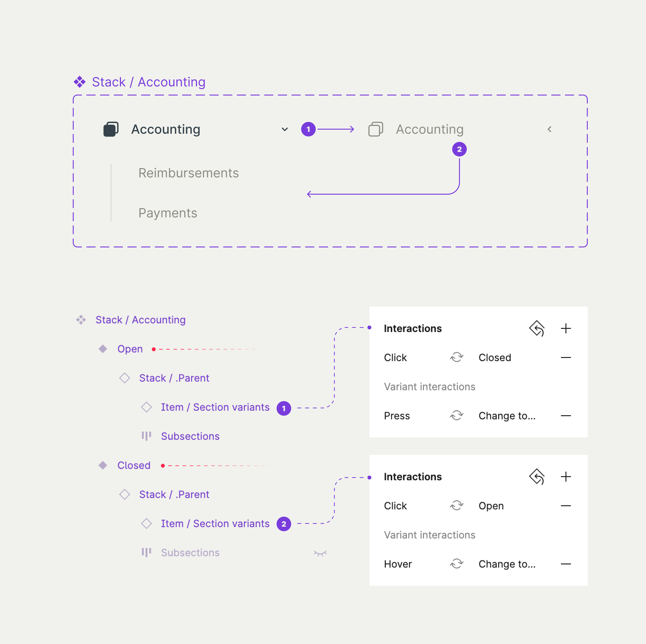The width and height of the screenshot is (646, 644).
Task: Click the swap icon beside Click Open interaction
Action: [457, 506]
